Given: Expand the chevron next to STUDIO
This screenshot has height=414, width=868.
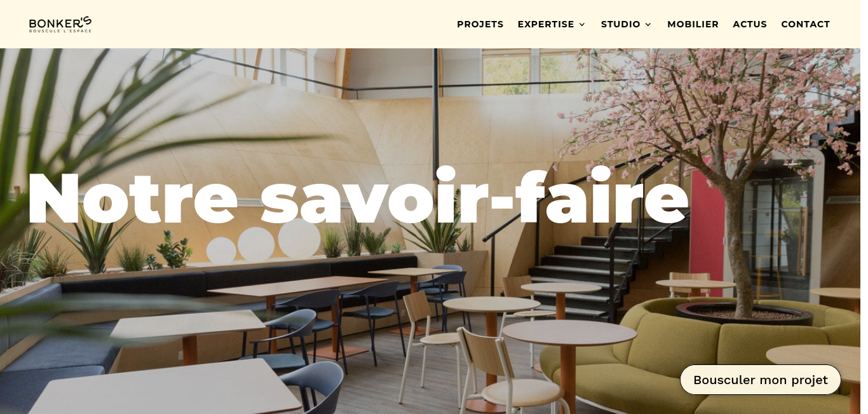Looking at the screenshot, I should click(648, 25).
